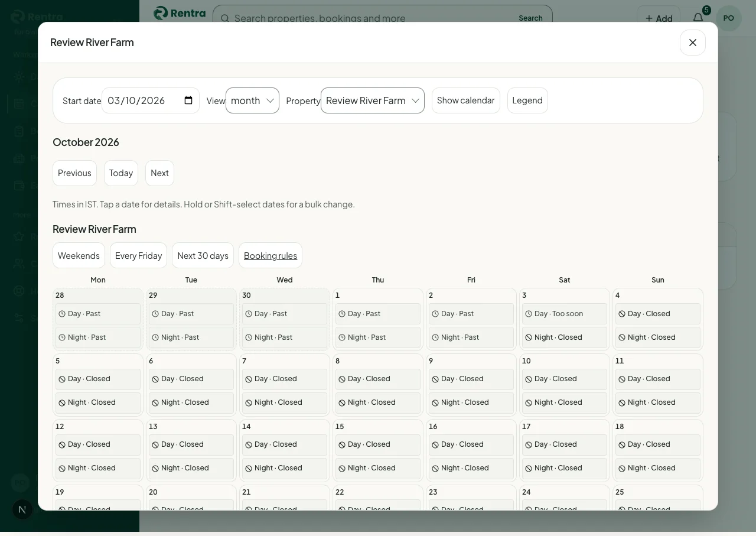
Task: Select Night · Closed slot on the 17th
Action: coord(565,468)
